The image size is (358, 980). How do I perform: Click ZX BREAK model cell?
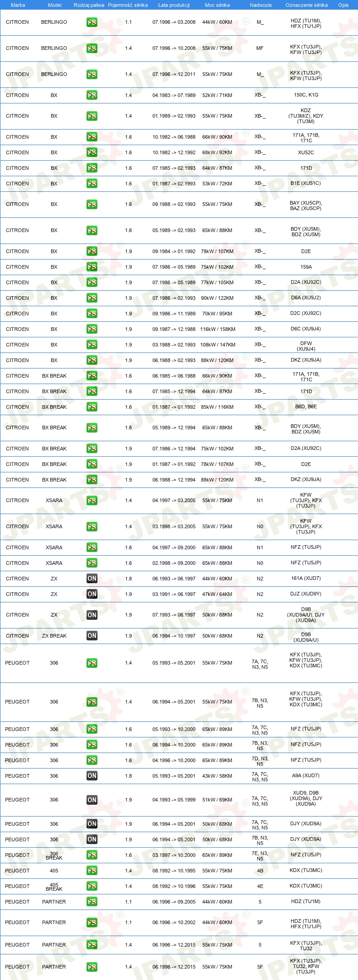tap(54, 636)
